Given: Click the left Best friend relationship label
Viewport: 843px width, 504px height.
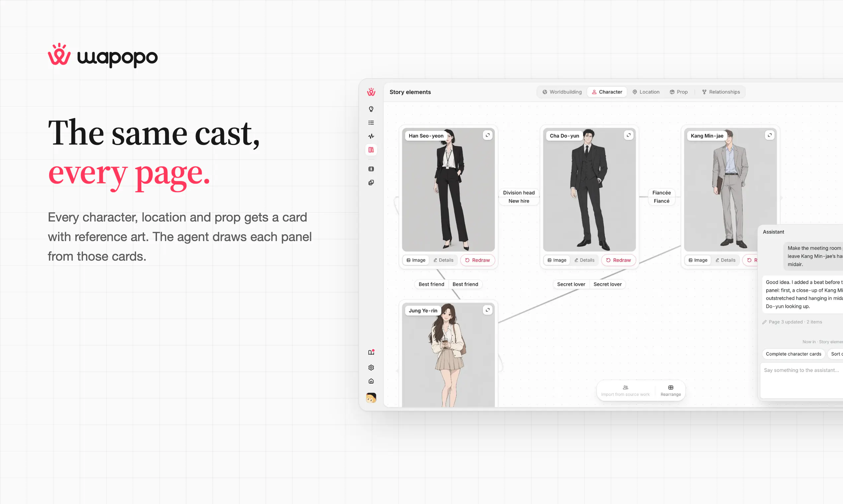Looking at the screenshot, I should click(431, 284).
